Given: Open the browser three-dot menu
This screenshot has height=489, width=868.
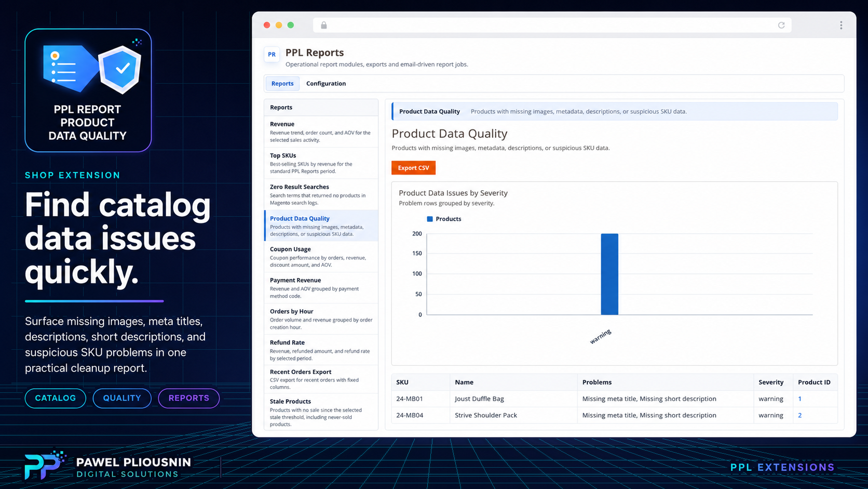Looking at the screenshot, I should 841,25.
